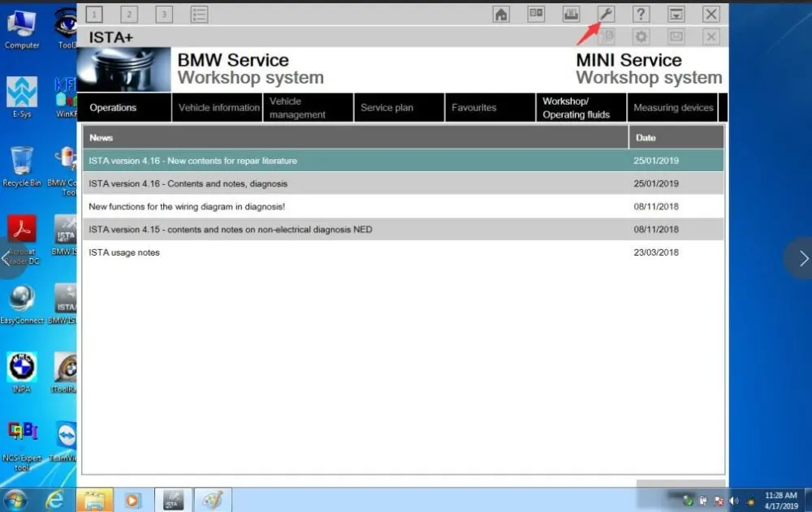Click the printer icon in toolbar
This screenshot has width=812, height=512.
tap(571, 14)
